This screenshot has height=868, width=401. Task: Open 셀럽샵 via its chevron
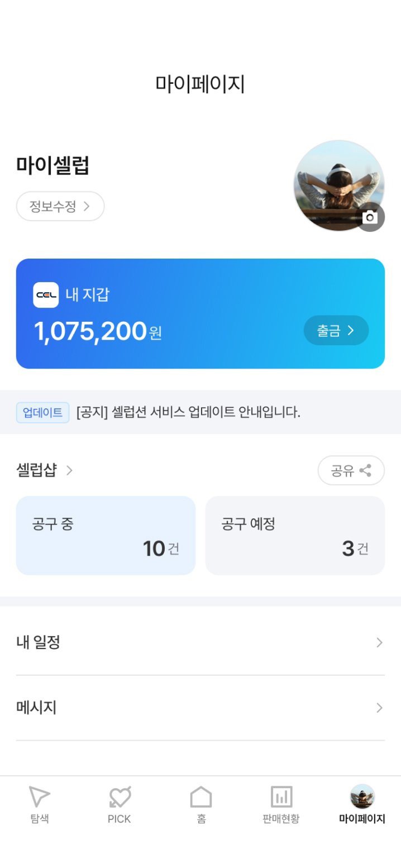pos(69,471)
